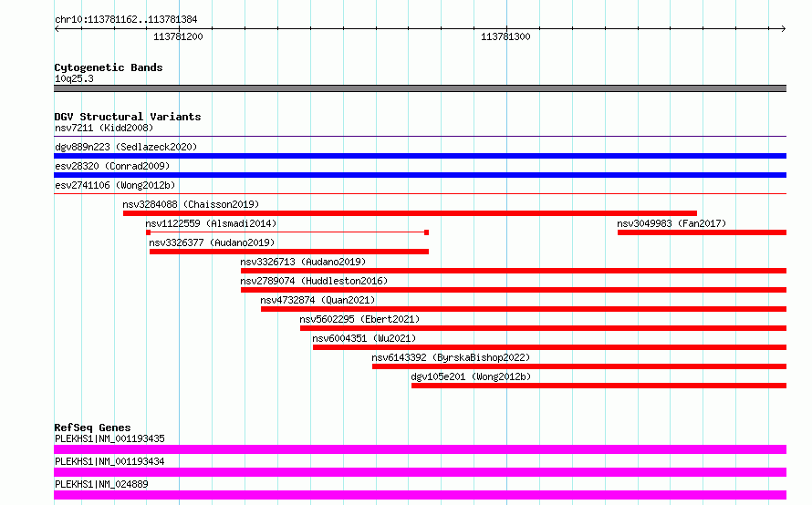
Task: Select the red bar under nsv6004351
Action: click(x=549, y=347)
